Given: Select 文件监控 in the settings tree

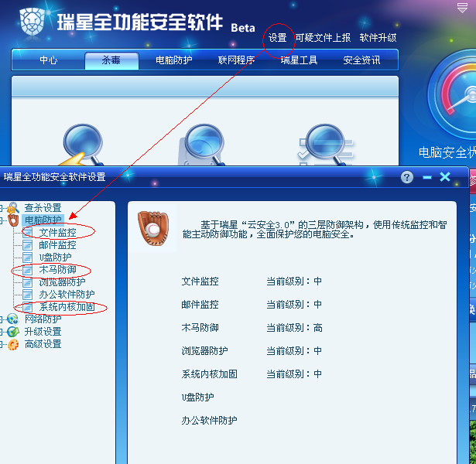Looking at the screenshot, I should pyautogui.click(x=58, y=233).
